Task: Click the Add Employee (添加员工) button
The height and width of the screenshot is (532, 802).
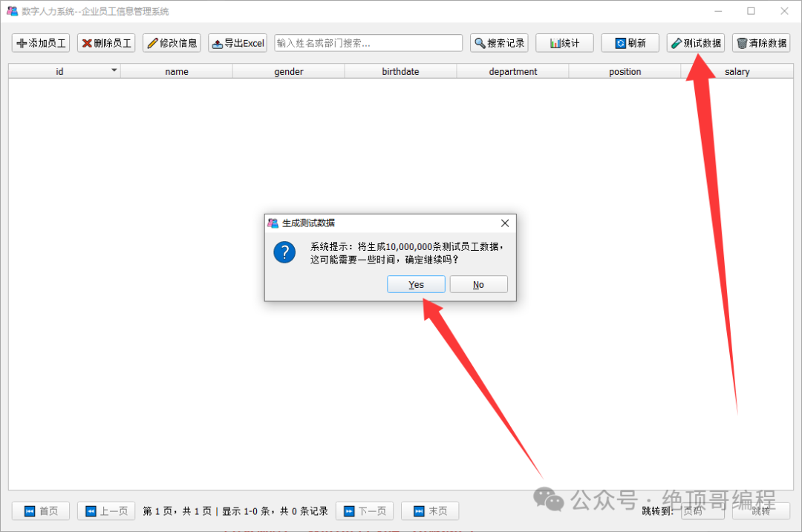Action: click(41, 43)
